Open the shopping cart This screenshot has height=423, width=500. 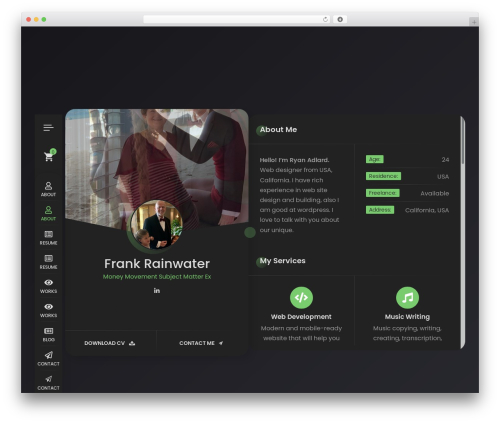(x=49, y=156)
